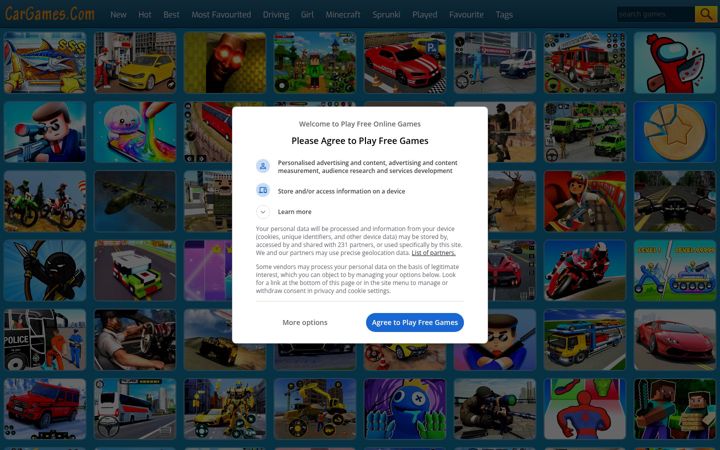Select the Girl category
Viewport: 720px width, 450px height.
click(x=307, y=15)
